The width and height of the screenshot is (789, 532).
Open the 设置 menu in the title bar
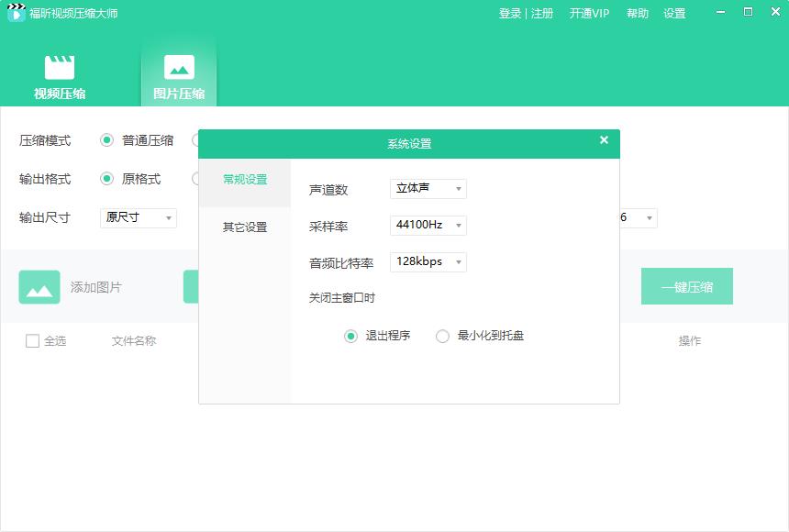click(x=674, y=14)
